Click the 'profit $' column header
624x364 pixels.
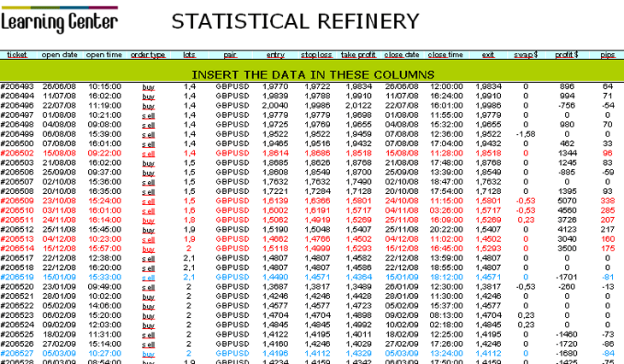(x=567, y=55)
